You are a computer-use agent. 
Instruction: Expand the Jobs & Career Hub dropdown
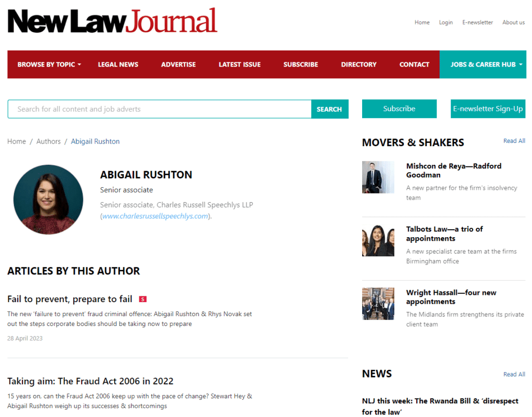pos(486,64)
